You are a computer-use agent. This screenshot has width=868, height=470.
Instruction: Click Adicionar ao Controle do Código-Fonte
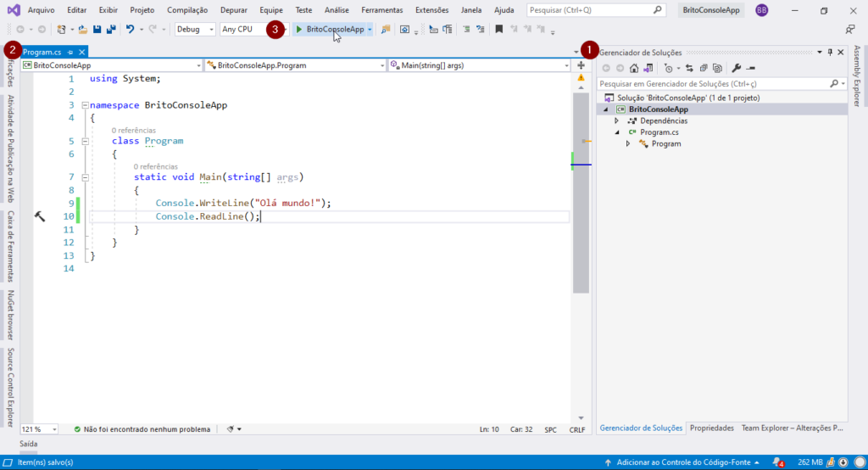683,462
